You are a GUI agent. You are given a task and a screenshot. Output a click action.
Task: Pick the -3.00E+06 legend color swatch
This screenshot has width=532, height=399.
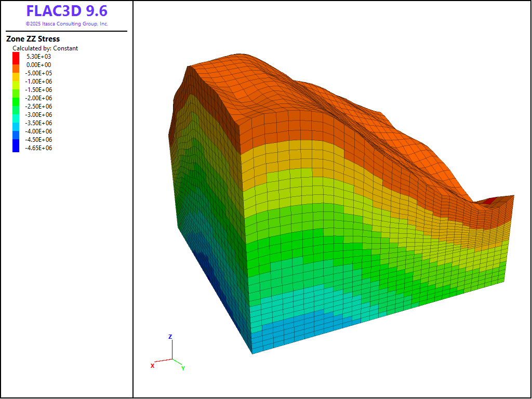point(16,115)
